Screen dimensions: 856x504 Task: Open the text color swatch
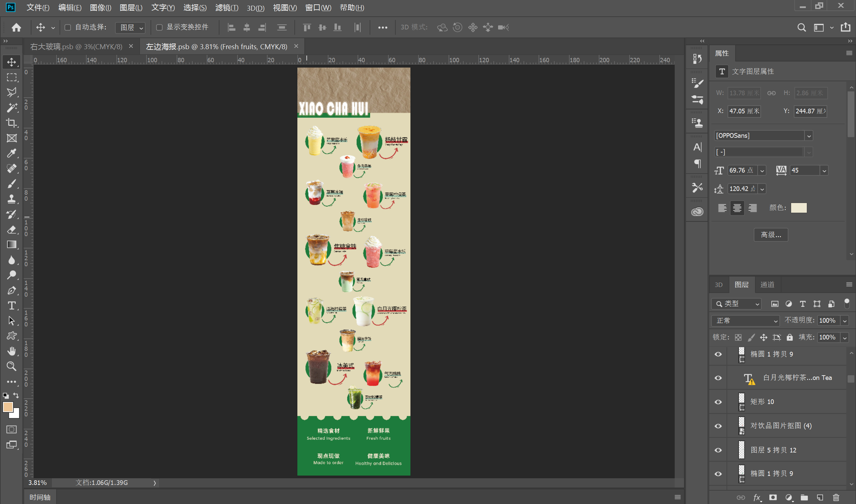pos(798,208)
